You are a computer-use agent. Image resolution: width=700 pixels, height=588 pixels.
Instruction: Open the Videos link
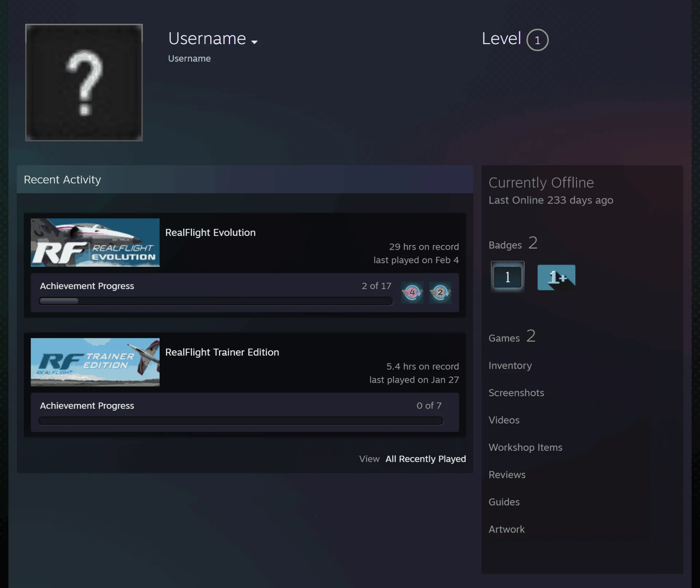504,420
